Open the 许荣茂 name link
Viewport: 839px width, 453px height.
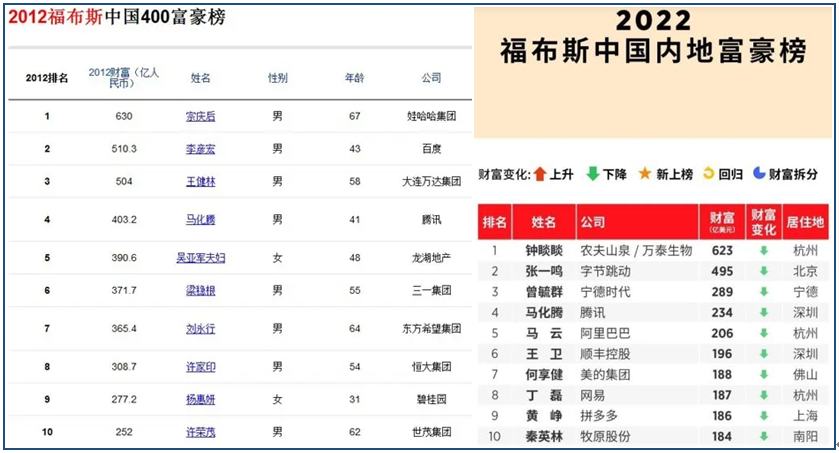[201, 432]
